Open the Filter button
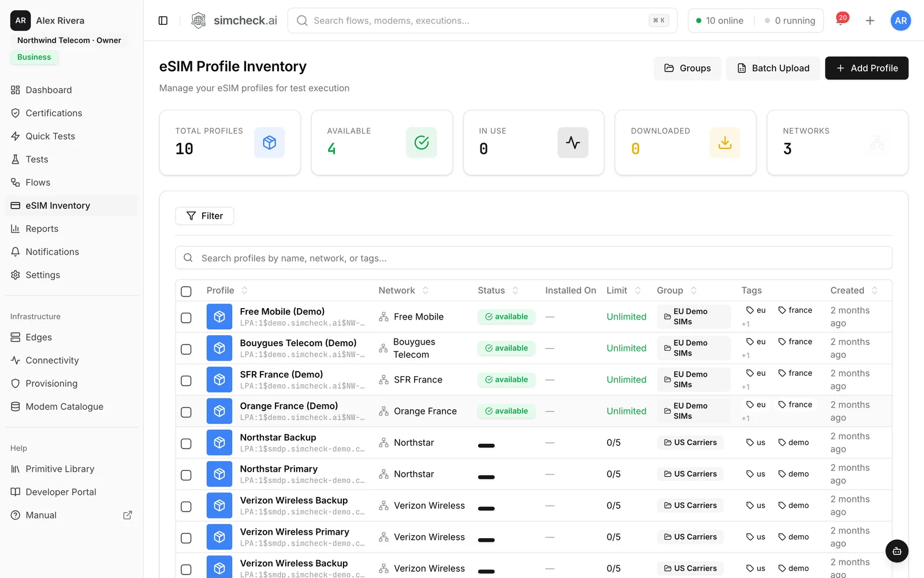924x578 pixels. [x=204, y=216]
